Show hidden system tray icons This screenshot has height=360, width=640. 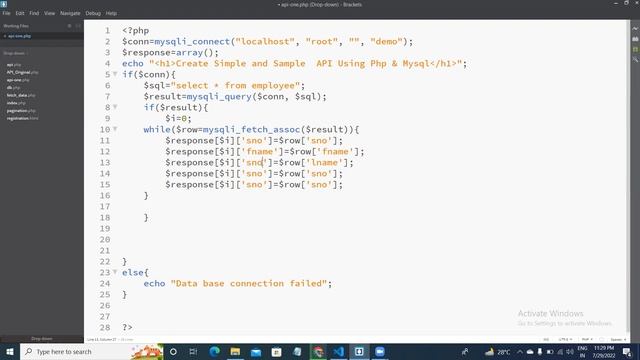tap(520, 351)
